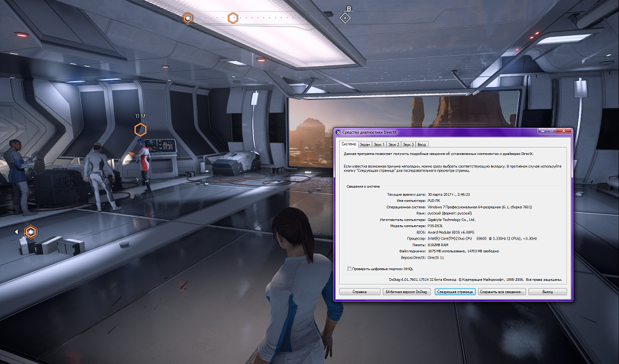Click memory value 8192MB RAM

pos(438,245)
